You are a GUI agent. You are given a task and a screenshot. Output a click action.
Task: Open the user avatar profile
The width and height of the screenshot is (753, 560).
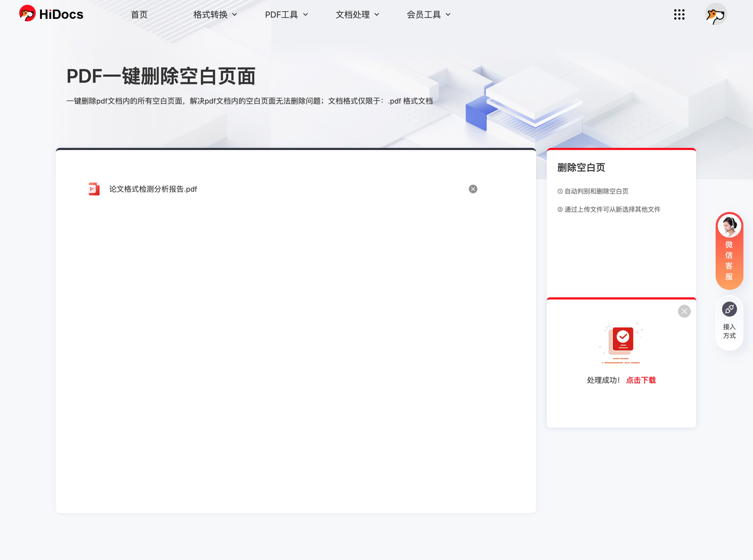coord(716,14)
